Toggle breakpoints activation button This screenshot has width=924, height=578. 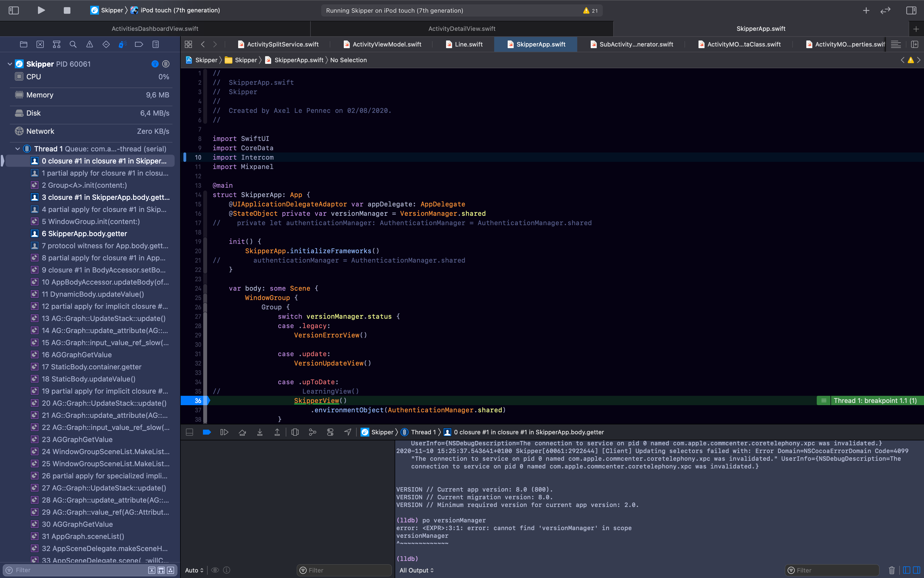coord(207,432)
